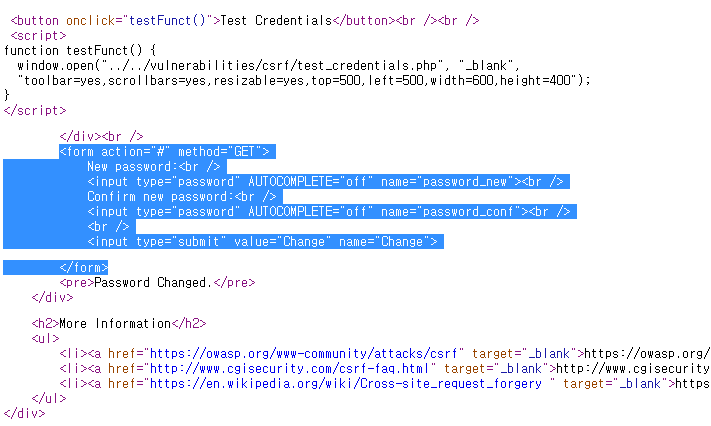Viewport: 711px width, 426px height.
Task: Click the input line named password_conf
Action: [x=329, y=211]
